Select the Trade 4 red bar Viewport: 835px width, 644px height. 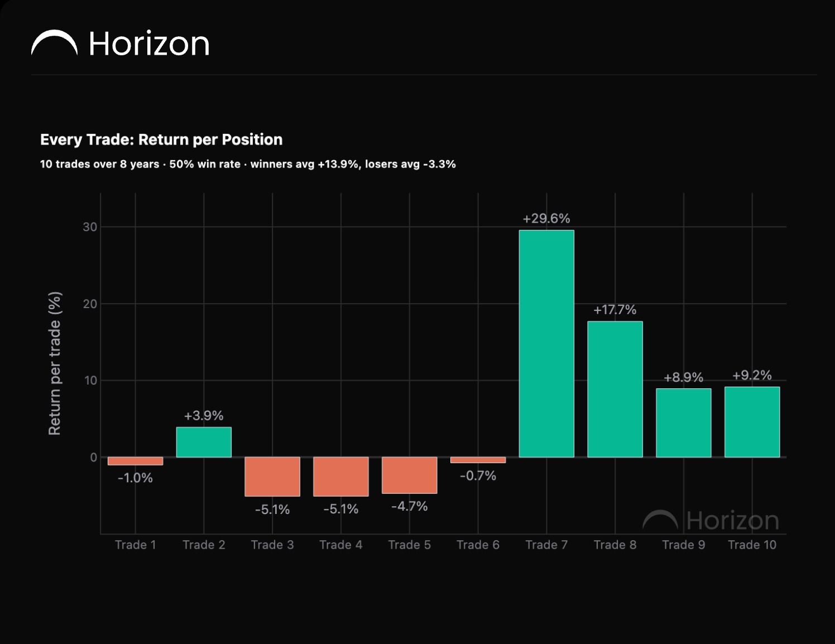pos(341,477)
